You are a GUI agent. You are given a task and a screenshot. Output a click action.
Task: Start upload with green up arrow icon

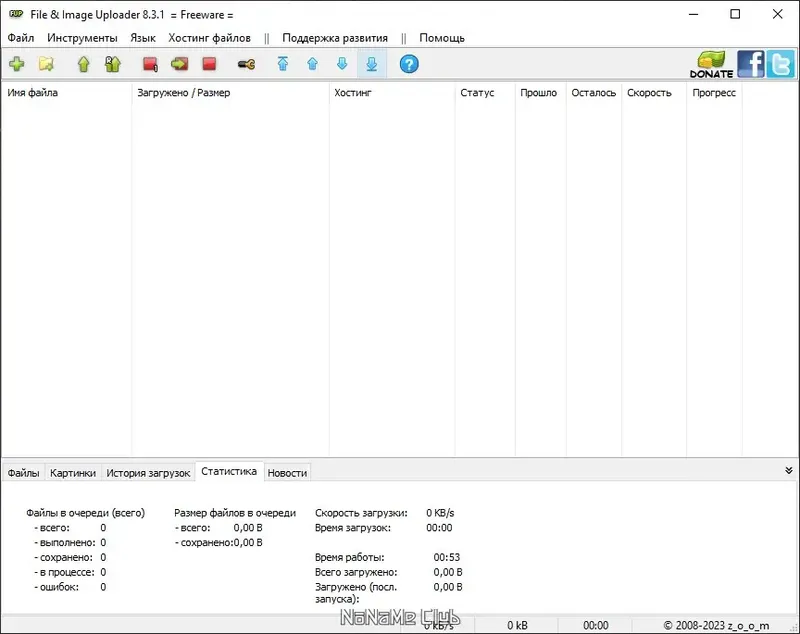point(82,63)
